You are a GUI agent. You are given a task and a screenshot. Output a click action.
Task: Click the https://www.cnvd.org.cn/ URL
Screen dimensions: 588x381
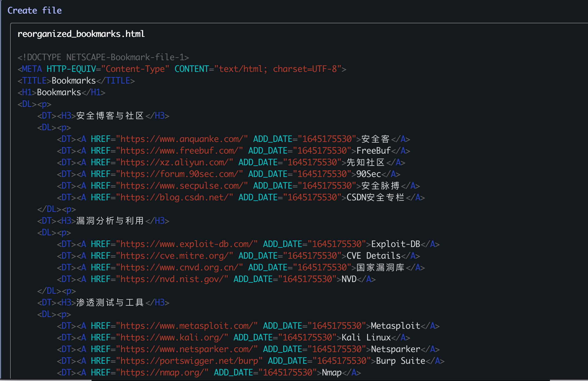(x=179, y=267)
